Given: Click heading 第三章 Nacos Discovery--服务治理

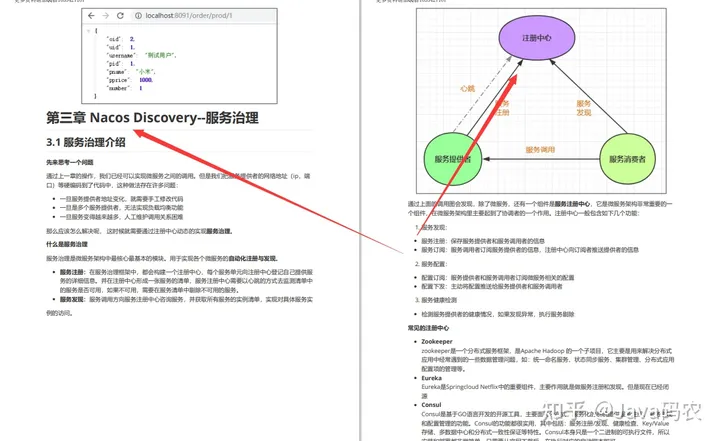Looking at the screenshot, I should [x=152, y=118].
